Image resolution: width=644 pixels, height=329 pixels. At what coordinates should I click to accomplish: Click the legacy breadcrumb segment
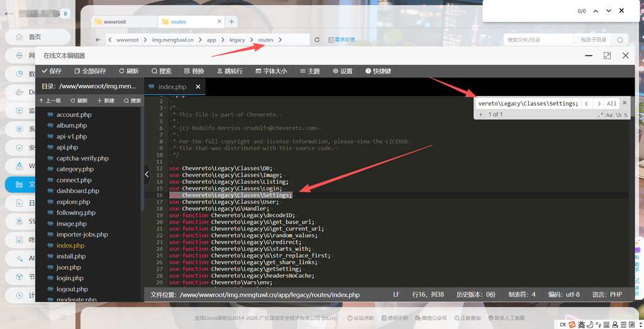click(x=237, y=40)
